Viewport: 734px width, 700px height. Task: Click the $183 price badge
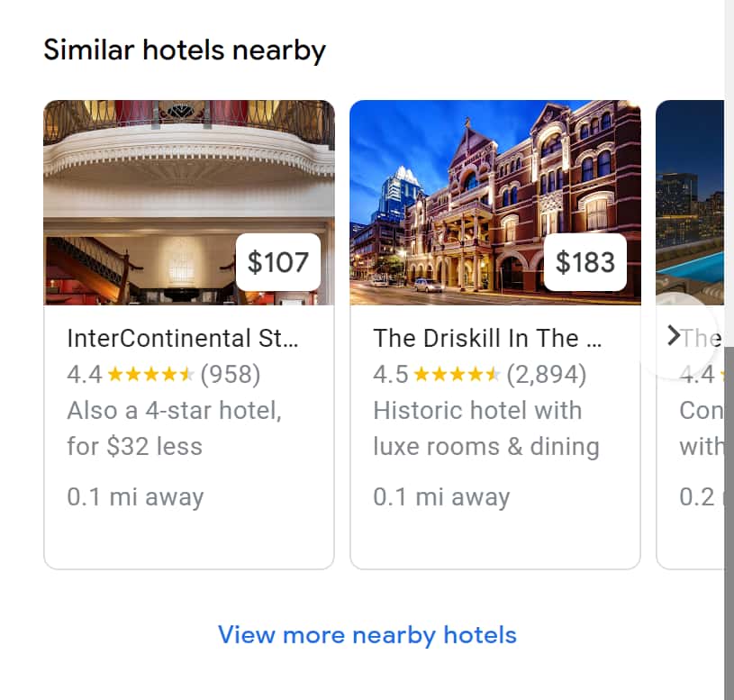click(x=585, y=262)
